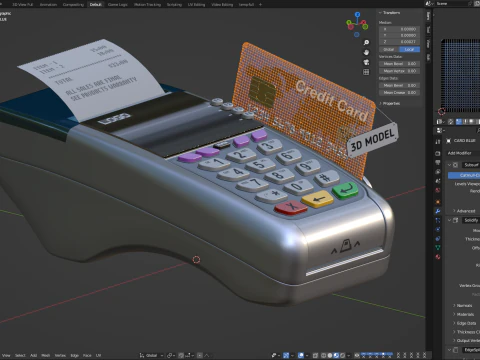Collapse the EdgeSplit modifier panel
The height and width of the screenshot is (360, 480).
point(449,350)
